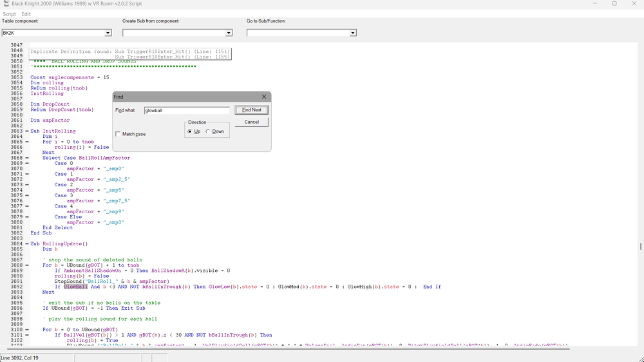This screenshot has height=362, width=644.
Task: Maximize the script editor window
Action: (614, 4)
